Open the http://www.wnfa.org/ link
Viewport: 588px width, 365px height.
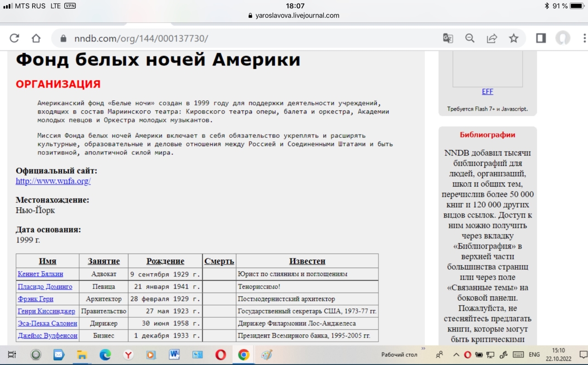pos(53,181)
